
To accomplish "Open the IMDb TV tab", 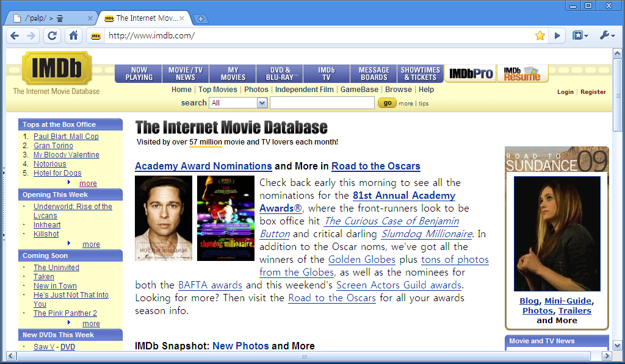I will pyautogui.click(x=327, y=74).
